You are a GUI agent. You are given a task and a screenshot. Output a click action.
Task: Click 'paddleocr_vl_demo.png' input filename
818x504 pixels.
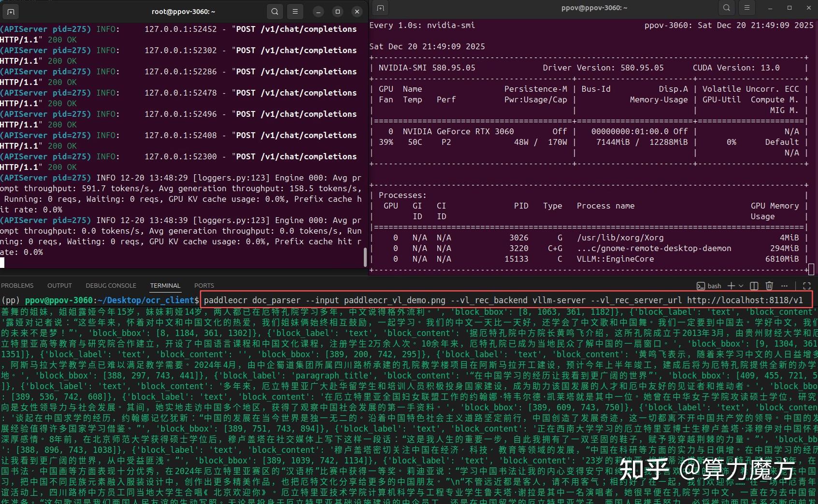395,300
